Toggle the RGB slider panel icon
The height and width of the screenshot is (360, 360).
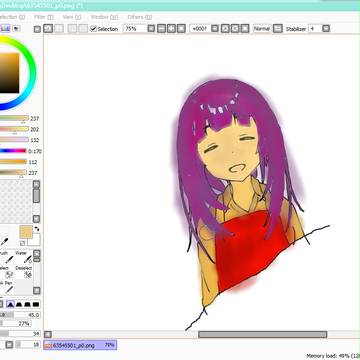tap(6, 29)
